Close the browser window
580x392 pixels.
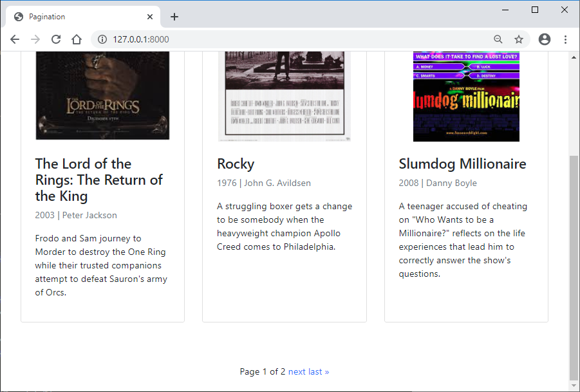[x=565, y=10]
